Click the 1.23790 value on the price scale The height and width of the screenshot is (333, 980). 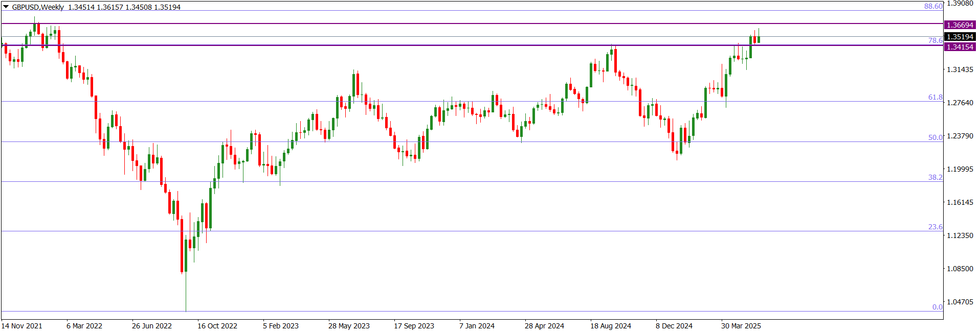pyautogui.click(x=960, y=136)
